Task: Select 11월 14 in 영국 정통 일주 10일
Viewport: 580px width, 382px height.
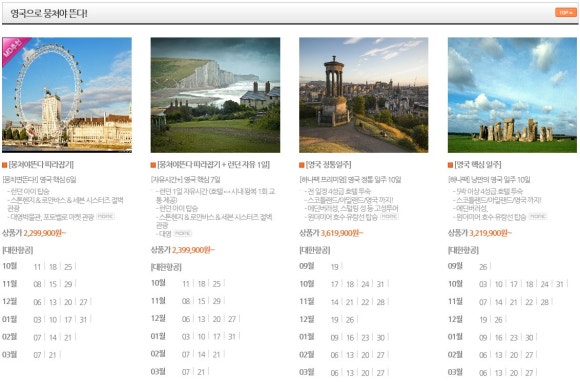Action: (335, 302)
